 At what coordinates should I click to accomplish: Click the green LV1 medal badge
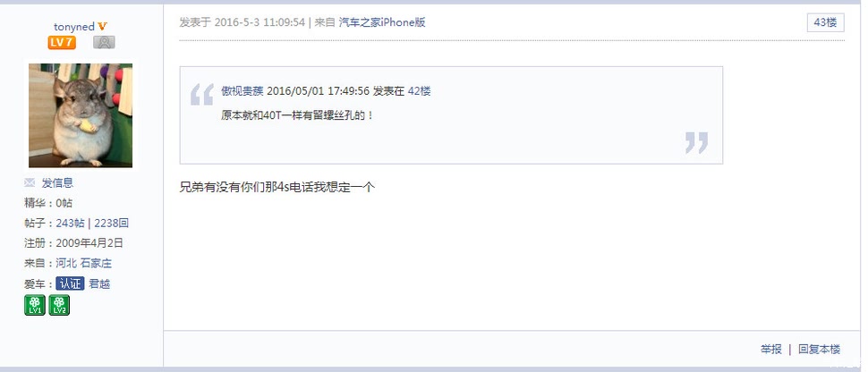35,305
